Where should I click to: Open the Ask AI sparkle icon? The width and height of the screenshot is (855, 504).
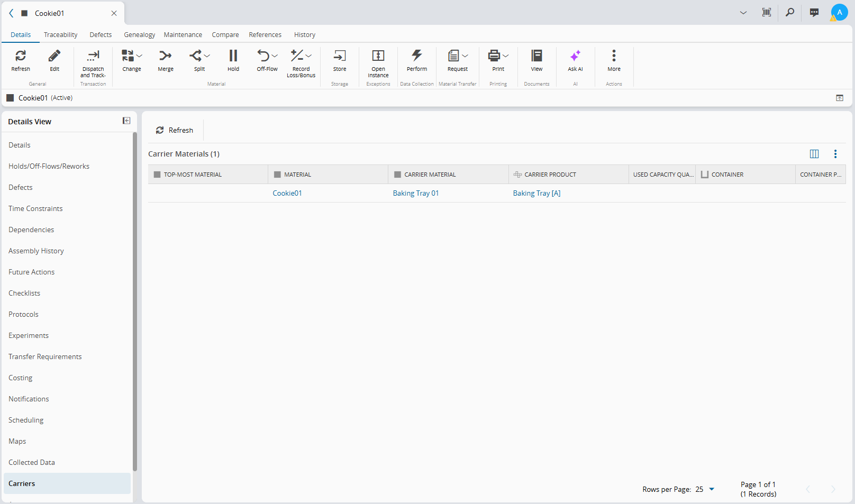tap(575, 56)
